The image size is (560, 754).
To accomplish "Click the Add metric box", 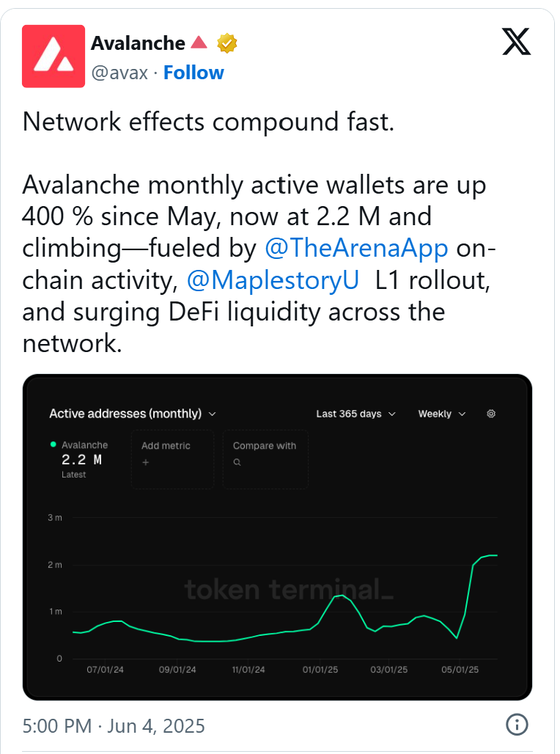I will pos(172,459).
